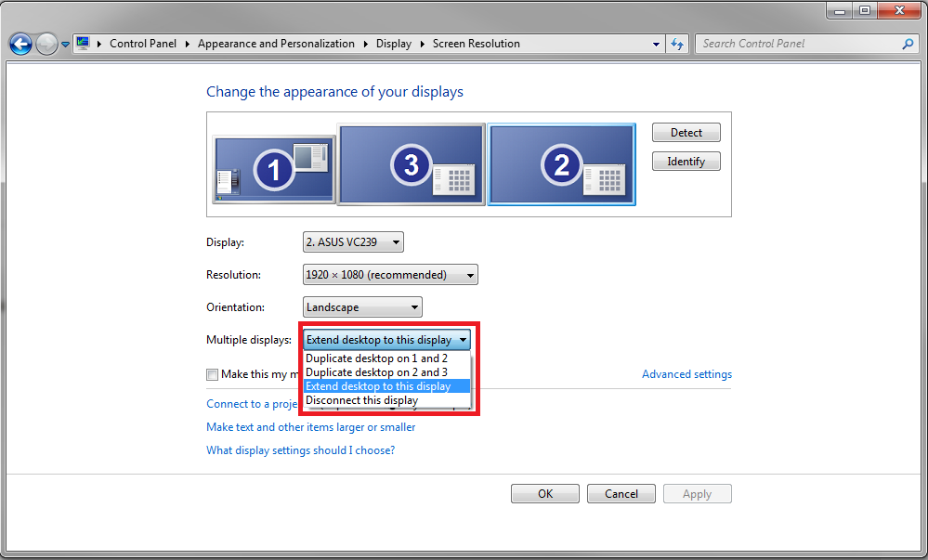Click the refresh icon beside address bar
The image size is (928, 560).
(677, 44)
